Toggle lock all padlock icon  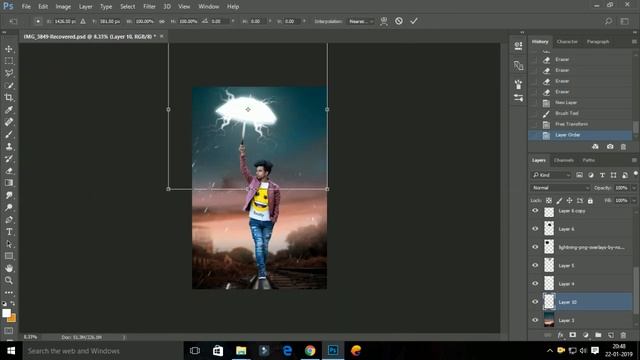tap(590, 200)
